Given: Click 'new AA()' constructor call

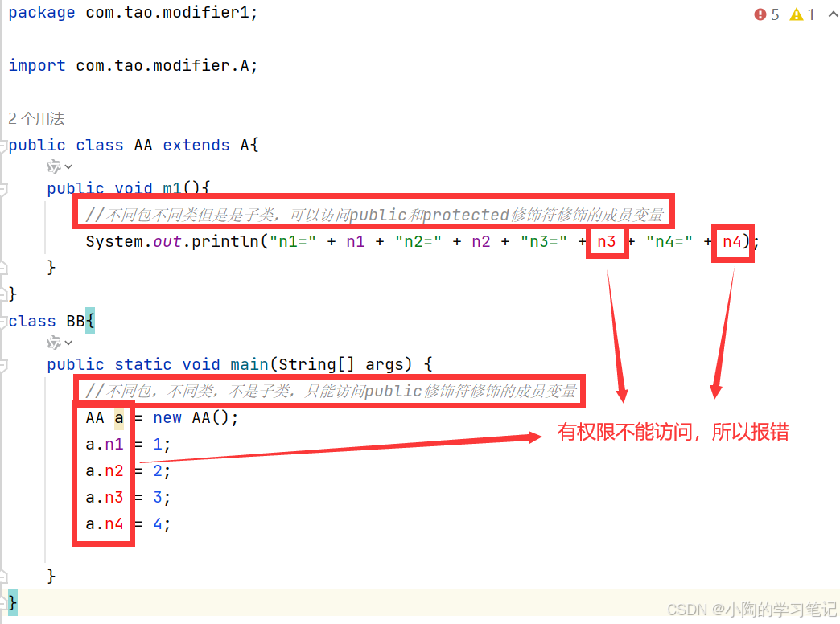Looking at the screenshot, I should click(191, 417).
